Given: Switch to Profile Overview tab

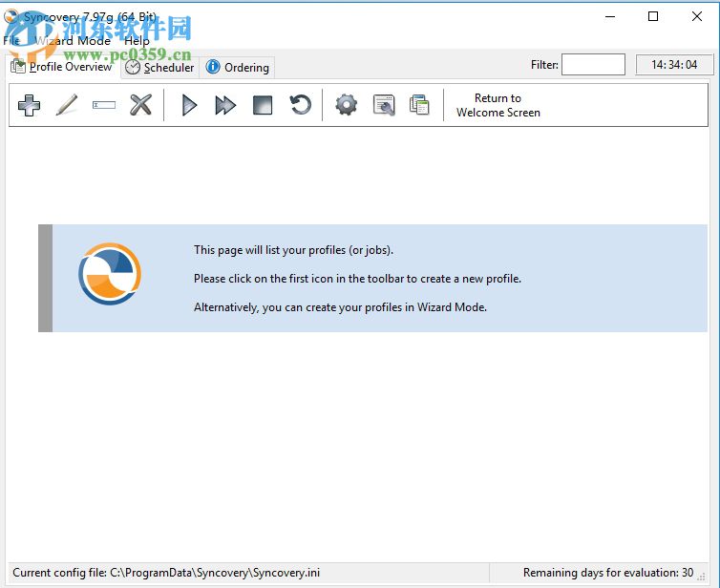Looking at the screenshot, I should click(x=62, y=67).
